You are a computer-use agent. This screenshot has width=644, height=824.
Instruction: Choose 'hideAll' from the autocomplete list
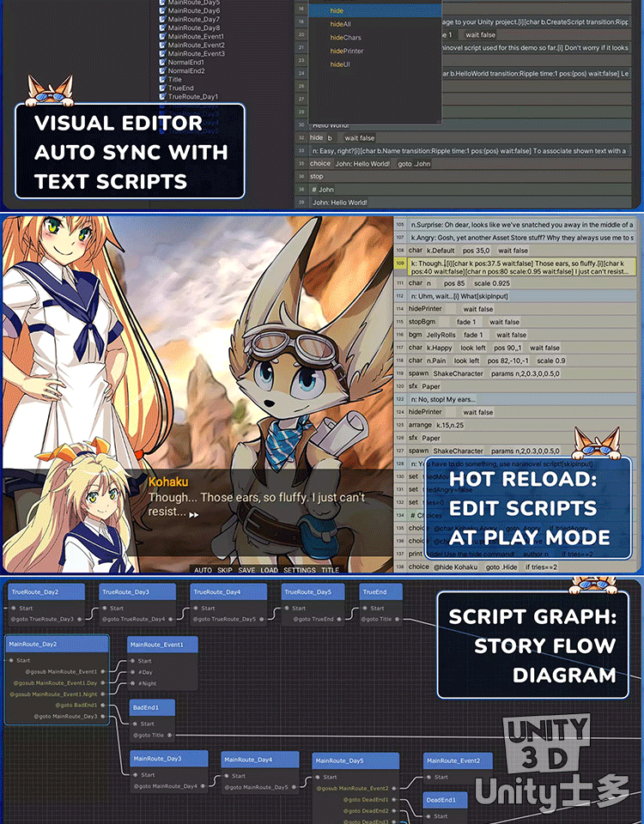coord(341,24)
